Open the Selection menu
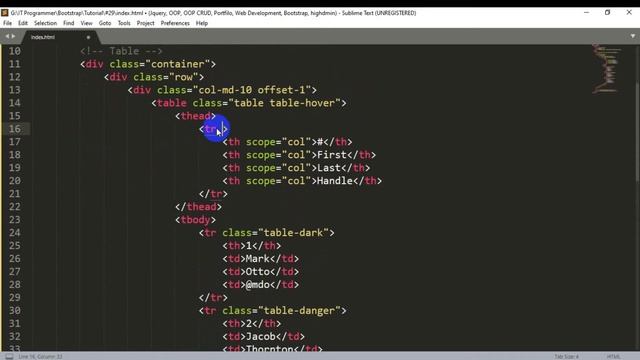The height and width of the screenshot is (360, 640). [45, 23]
